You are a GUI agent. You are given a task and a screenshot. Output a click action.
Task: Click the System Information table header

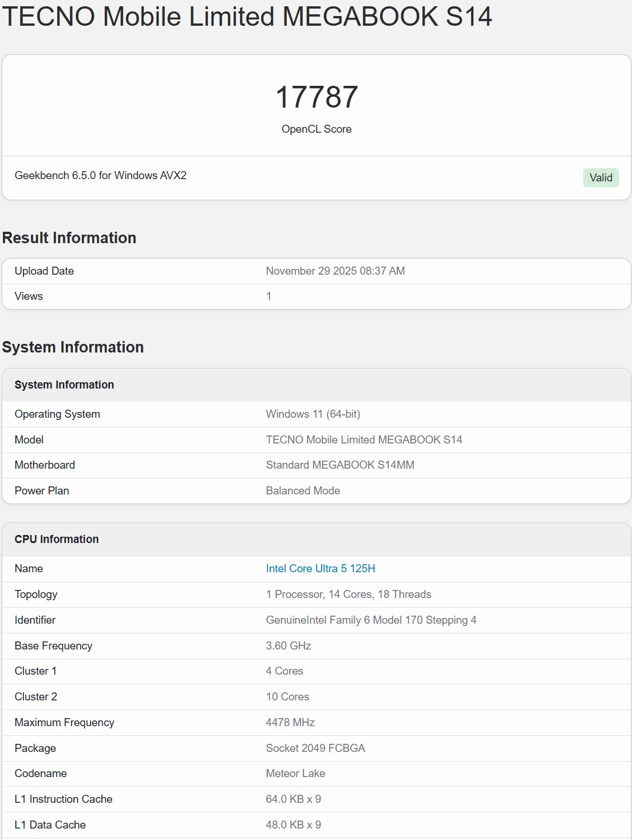(x=64, y=385)
